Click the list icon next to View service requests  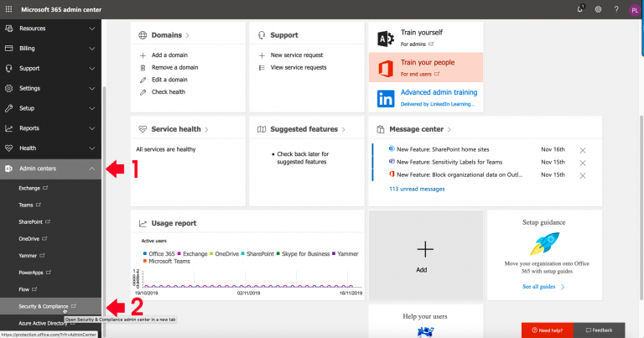coord(262,68)
